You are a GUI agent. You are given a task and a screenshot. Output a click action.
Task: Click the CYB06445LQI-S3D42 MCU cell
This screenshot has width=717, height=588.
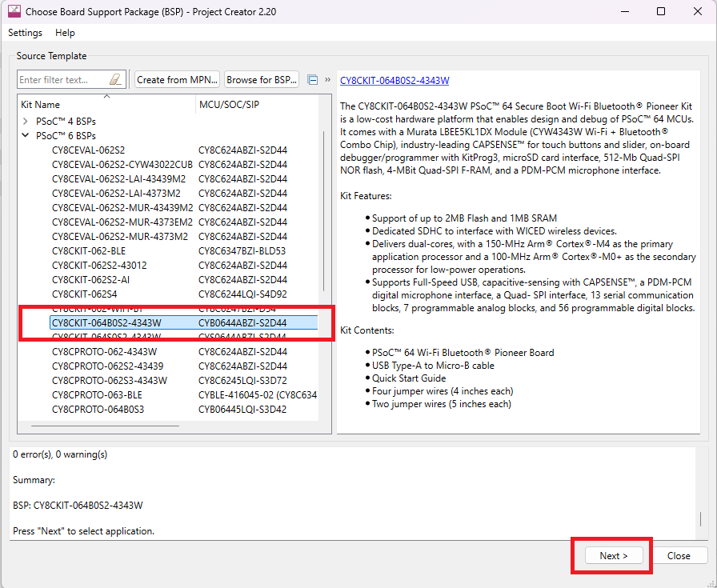[242, 410]
